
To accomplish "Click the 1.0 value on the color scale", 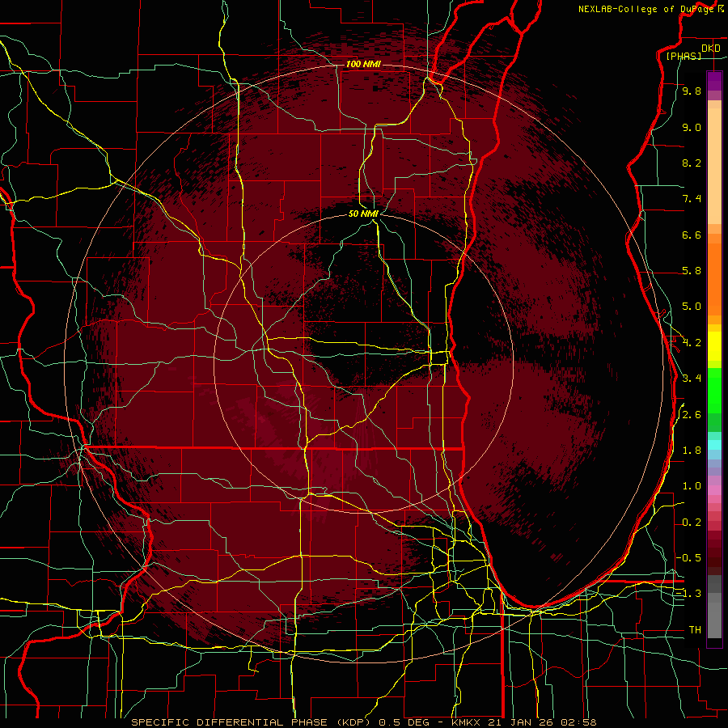I will (x=692, y=486).
